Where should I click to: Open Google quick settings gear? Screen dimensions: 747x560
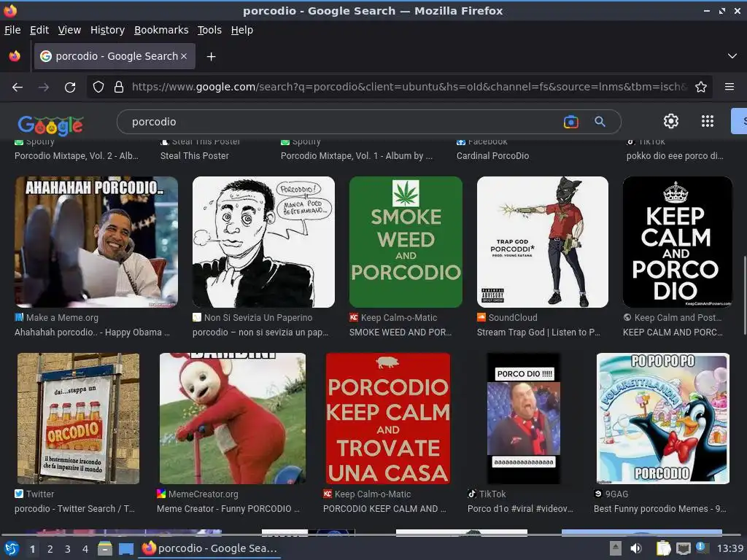pos(671,122)
